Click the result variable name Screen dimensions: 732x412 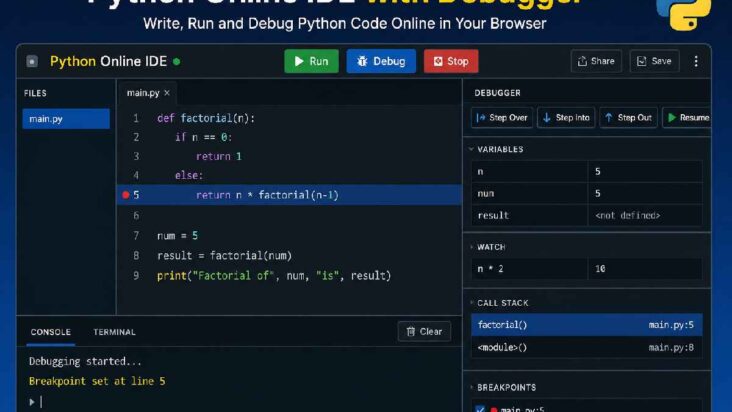(493, 216)
